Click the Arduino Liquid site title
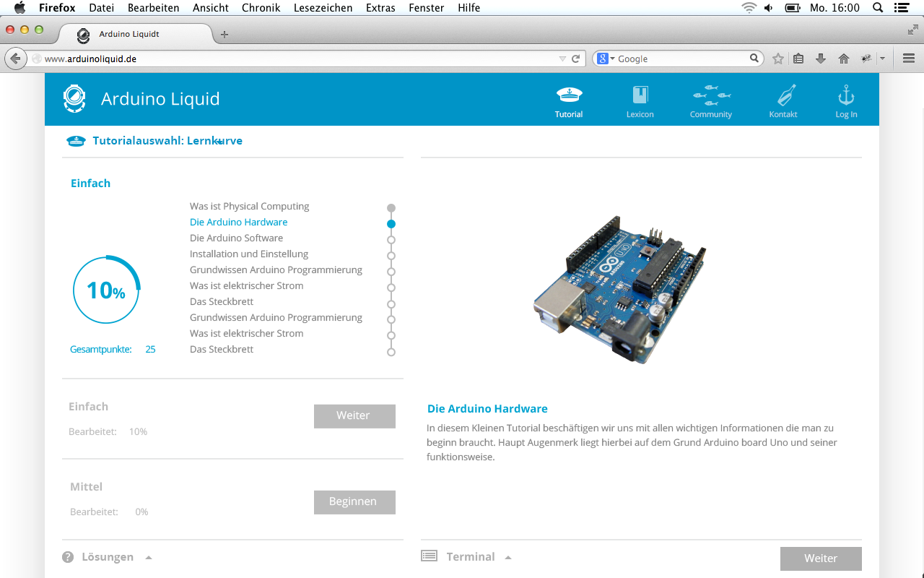Image resolution: width=924 pixels, height=578 pixels. (x=160, y=99)
